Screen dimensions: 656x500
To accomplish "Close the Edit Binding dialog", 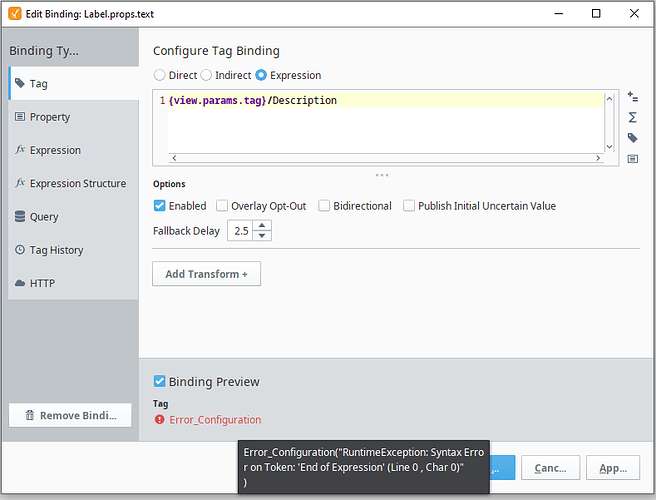I will pyautogui.click(x=634, y=13).
